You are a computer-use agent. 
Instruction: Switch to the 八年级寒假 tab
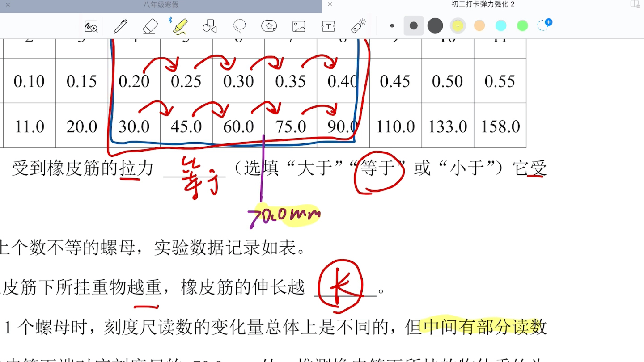click(161, 4)
